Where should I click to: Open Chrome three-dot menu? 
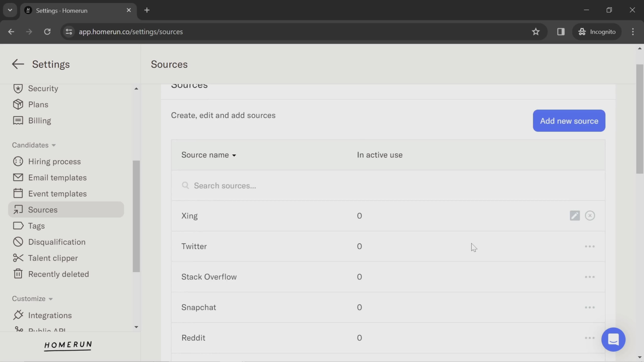[633, 32]
